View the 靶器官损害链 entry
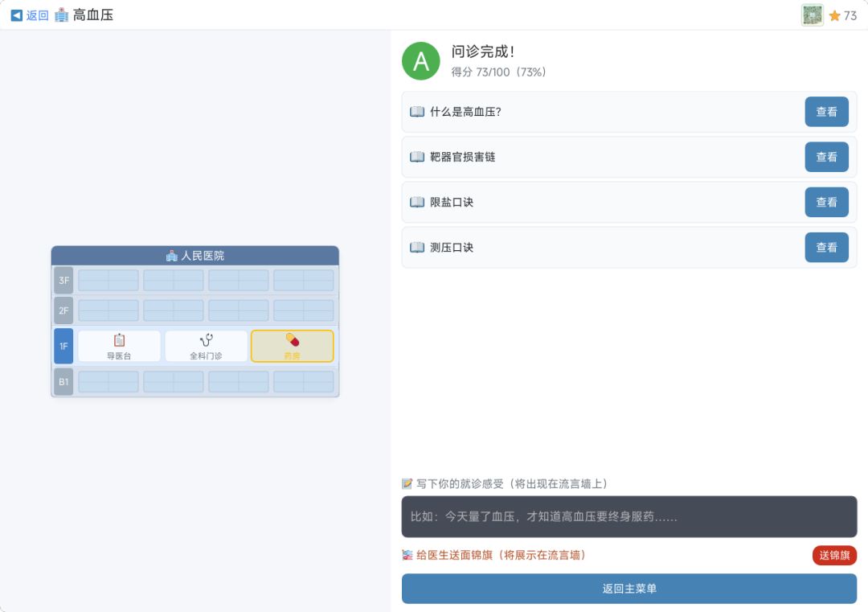868x612 pixels. pos(826,157)
